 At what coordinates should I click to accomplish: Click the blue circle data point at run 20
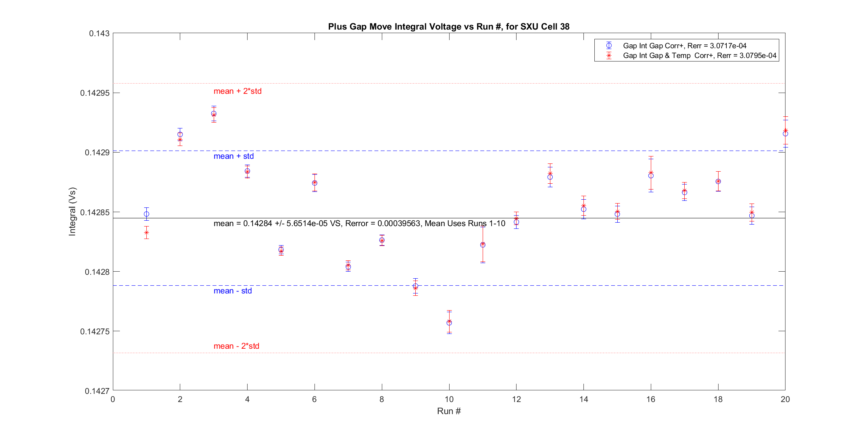pyautogui.click(x=785, y=133)
